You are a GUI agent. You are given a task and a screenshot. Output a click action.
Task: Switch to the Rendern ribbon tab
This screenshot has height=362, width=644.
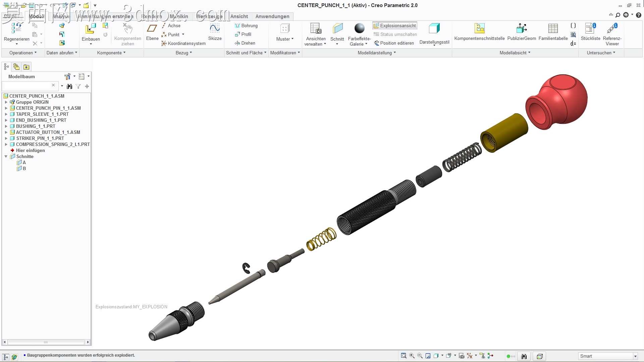tap(151, 16)
